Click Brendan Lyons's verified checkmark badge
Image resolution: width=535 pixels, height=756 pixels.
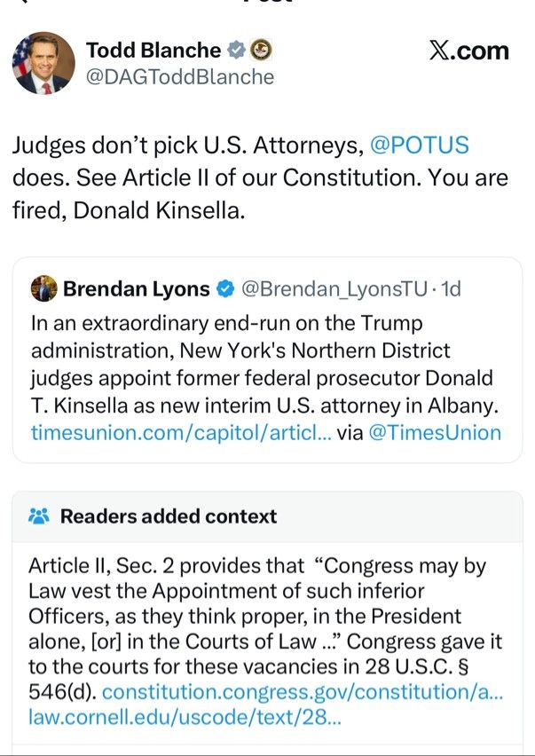point(225,288)
